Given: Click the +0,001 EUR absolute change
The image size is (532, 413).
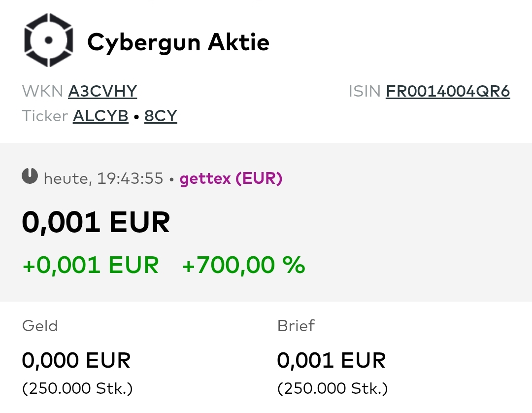Looking at the screenshot, I should [90, 265].
